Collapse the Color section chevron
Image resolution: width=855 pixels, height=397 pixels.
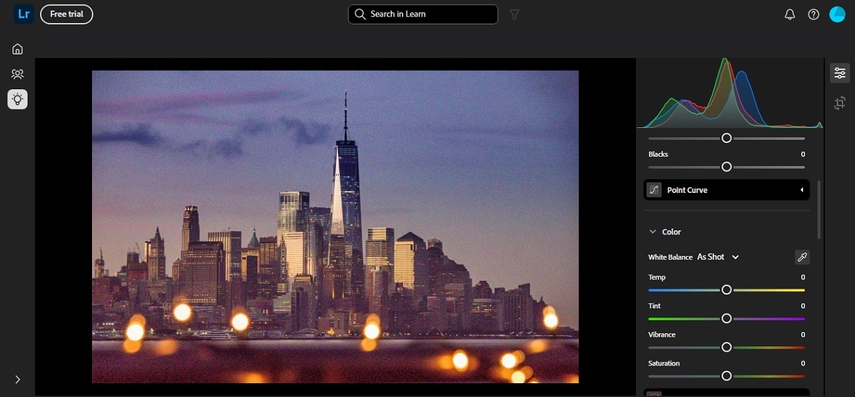652,232
